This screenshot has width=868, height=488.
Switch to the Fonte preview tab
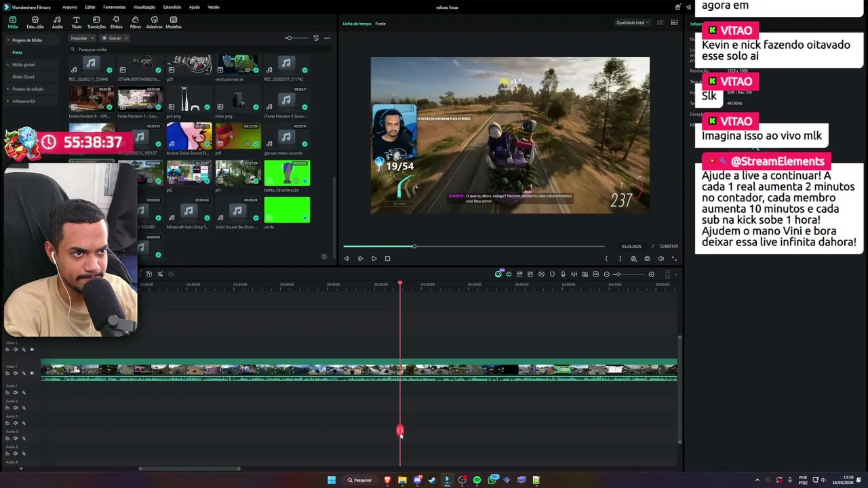click(x=380, y=24)
